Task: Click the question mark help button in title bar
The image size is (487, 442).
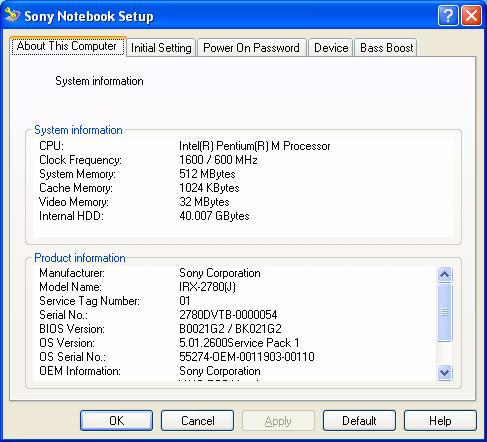Action: coord(448,15)
